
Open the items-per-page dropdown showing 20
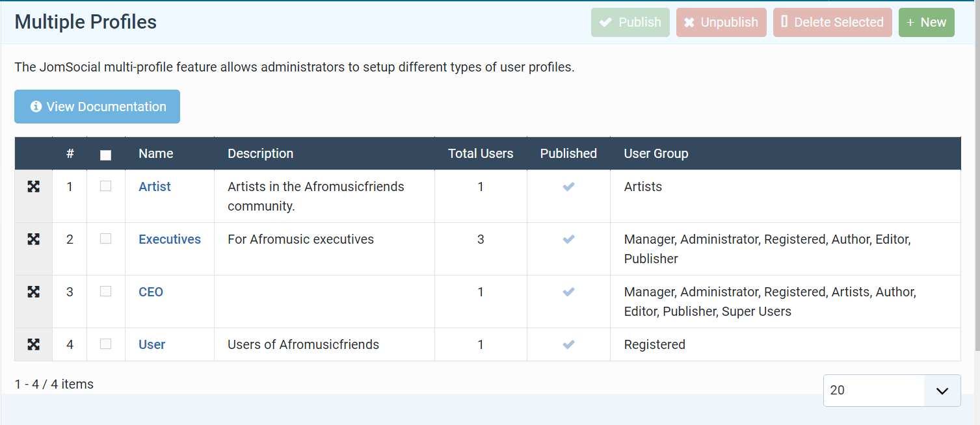891,391
